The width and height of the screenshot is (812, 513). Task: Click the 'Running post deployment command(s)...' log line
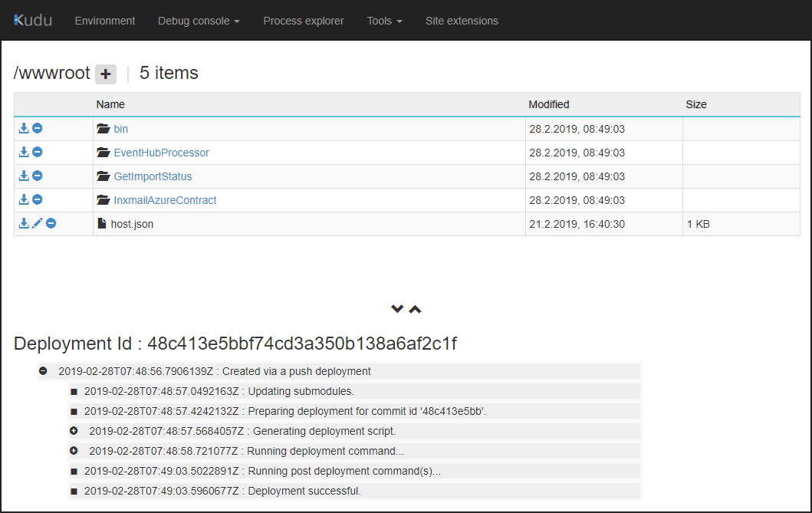(x=354, y=471)
